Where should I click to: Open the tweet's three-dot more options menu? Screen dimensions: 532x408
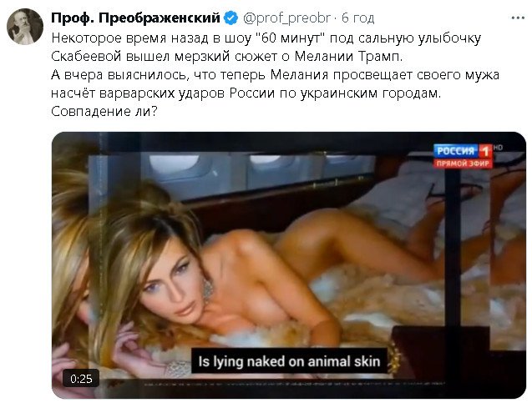[518, 18]
